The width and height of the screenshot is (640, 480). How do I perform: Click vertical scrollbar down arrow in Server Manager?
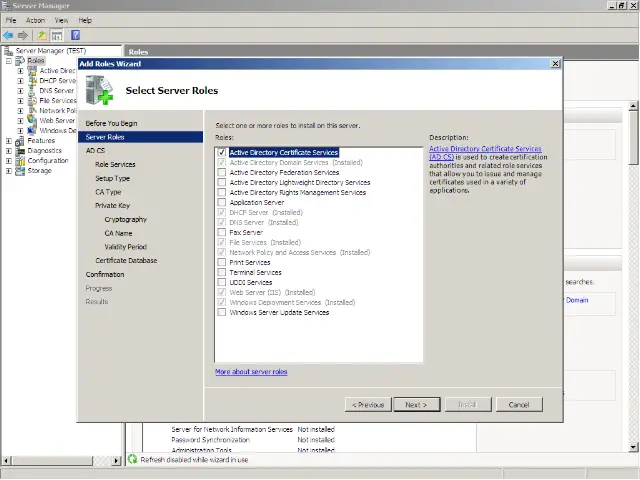[x=633, y=447]
